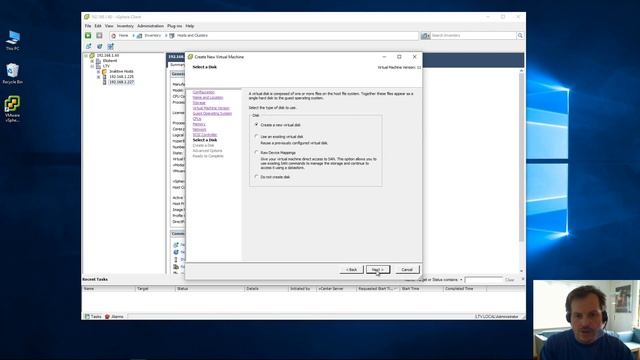Click the Back button in the wizard
Screen dimensions: 640x360
coord(351,269)
